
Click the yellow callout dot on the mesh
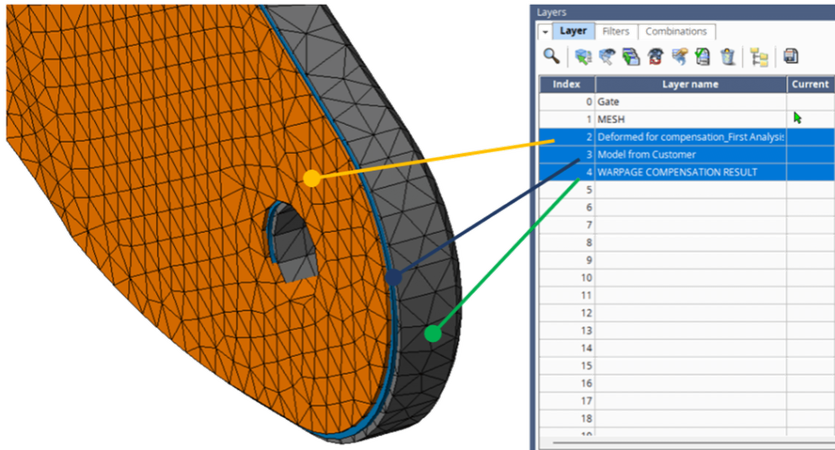point(311,178)
